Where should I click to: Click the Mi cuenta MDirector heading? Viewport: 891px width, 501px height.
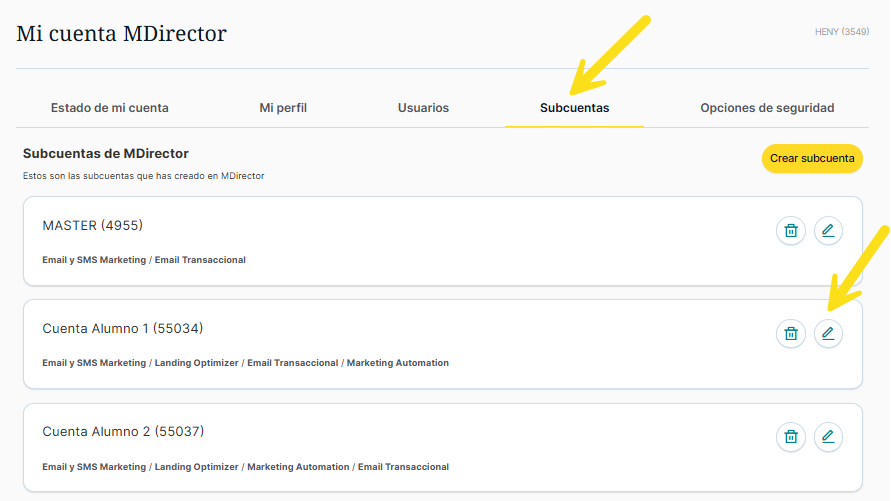click(x=122, y=34)
